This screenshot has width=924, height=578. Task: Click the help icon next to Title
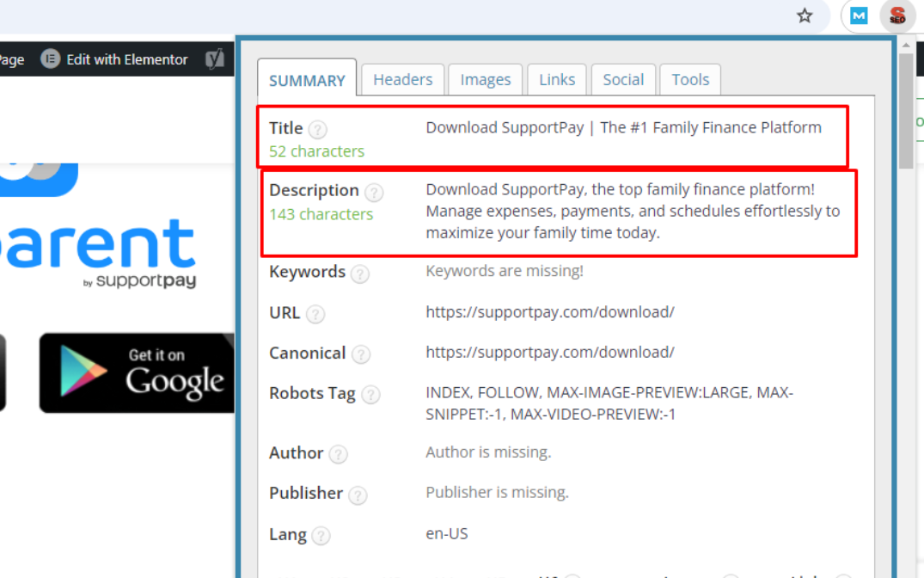click(x=318, y=130)
